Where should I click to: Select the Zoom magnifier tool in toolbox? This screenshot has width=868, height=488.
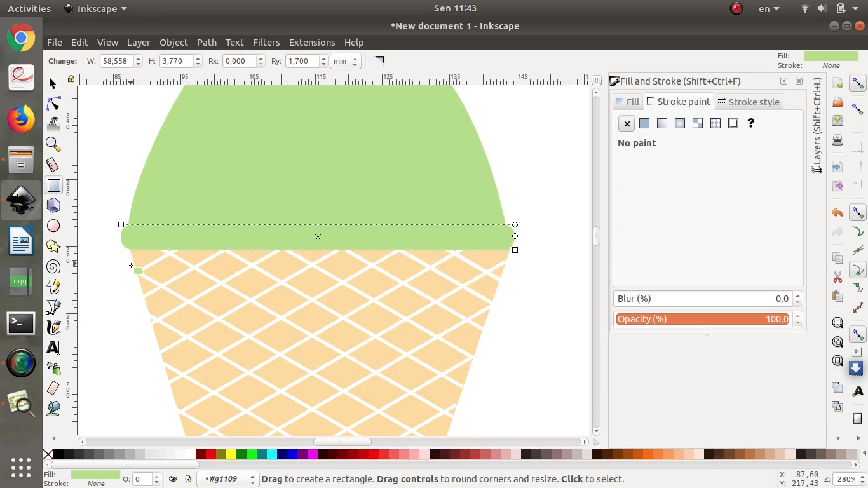coord(53,144)
